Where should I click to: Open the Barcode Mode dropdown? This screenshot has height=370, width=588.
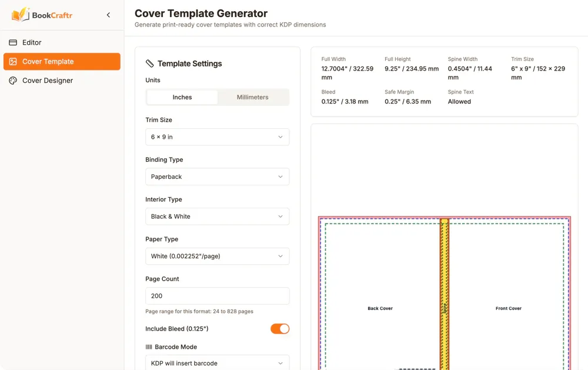pos(218,362)
